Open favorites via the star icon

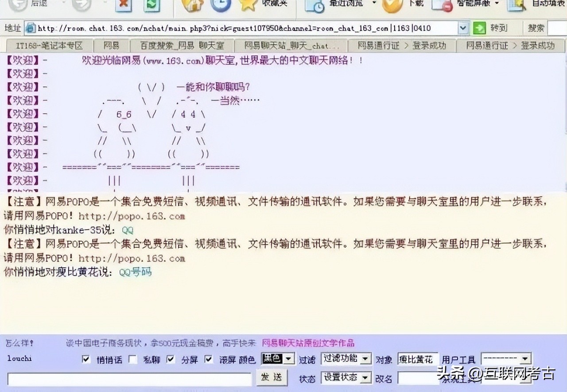click(x=248, y=4)
